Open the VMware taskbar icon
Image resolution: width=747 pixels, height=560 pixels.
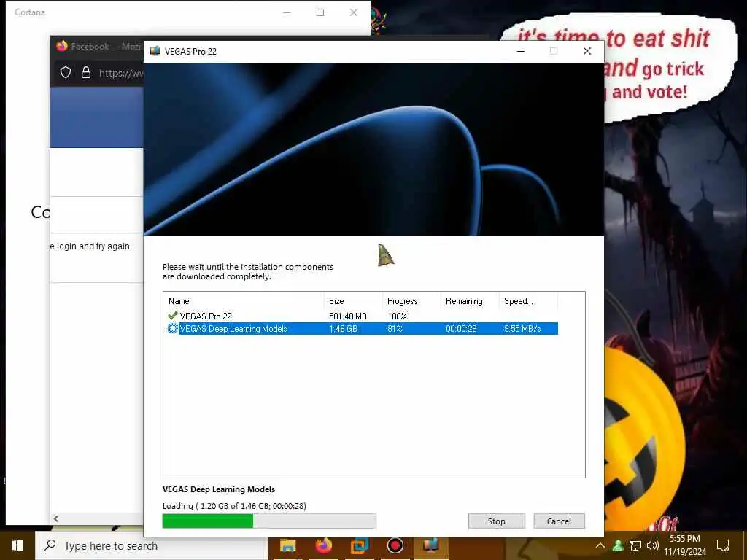pos(359,545)
